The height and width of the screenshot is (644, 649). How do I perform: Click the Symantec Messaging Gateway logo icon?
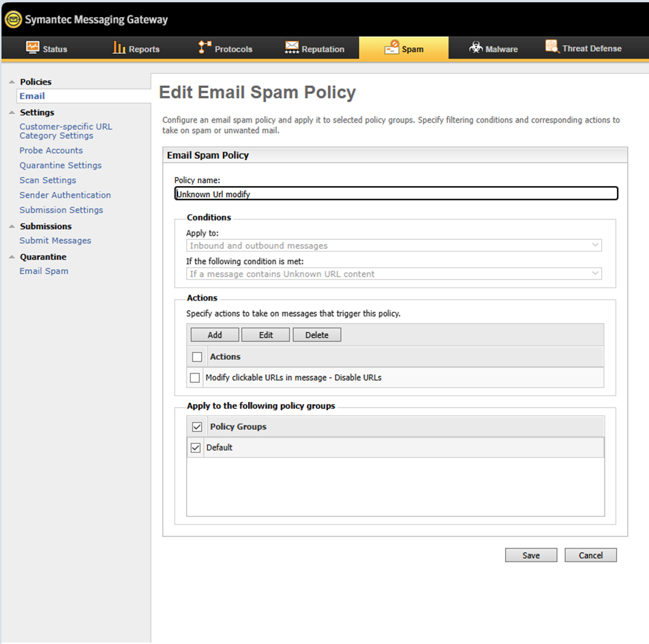pos(13,19)
